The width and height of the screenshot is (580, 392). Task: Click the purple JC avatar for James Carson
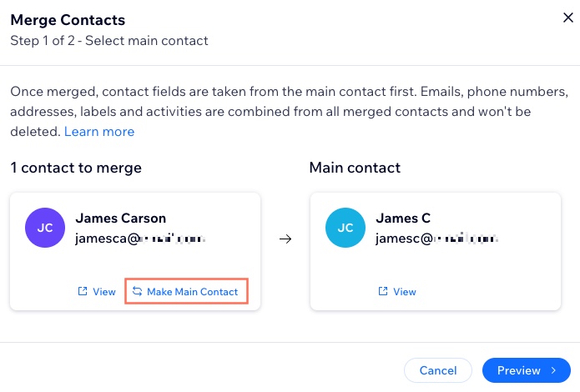pyautogui.click(x=45, y=228)
